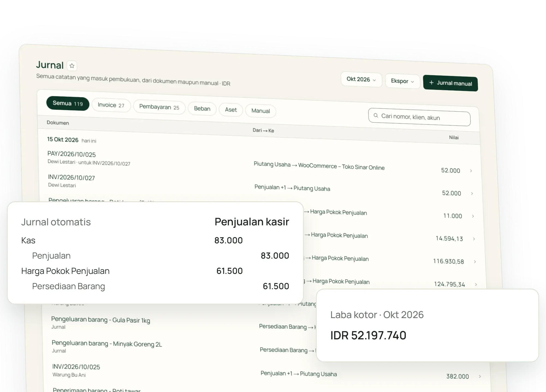Expand the Ekspor dropdown
The image size is (546, 392).
[x=402, y=81]
